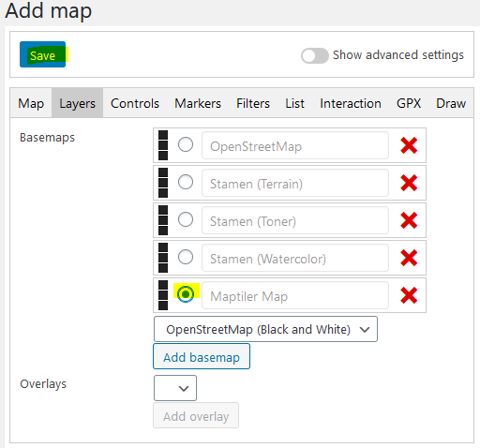Remove the Maptiler Map basemap
This screenshot has height=448, width=480.
click(x=409, y=295)
